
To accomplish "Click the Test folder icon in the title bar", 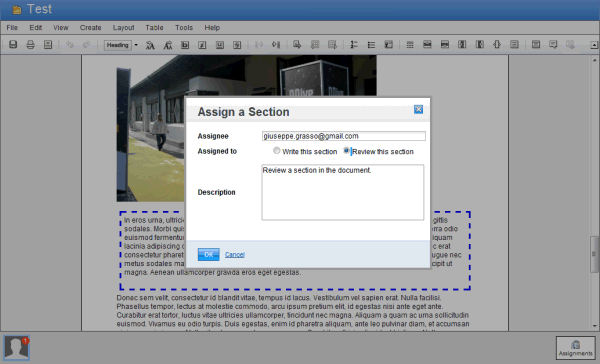I will [17, 10].
